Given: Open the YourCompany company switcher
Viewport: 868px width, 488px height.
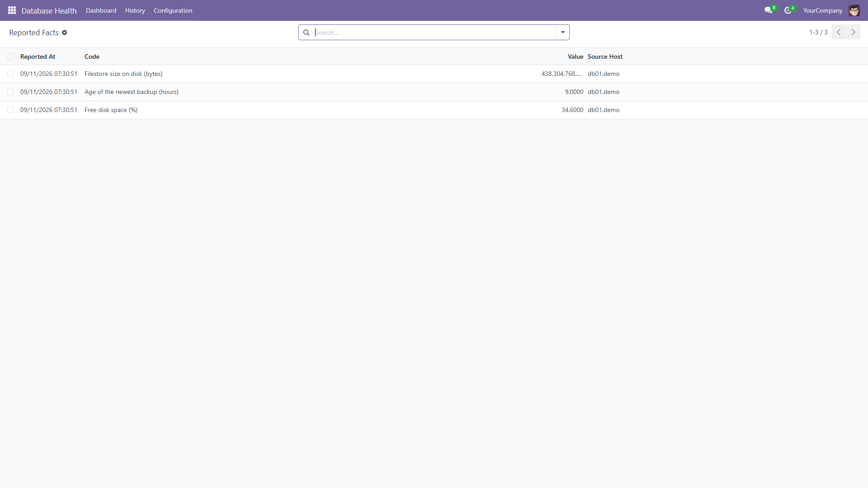Looking at the screenshot, I should coord(822,10).
